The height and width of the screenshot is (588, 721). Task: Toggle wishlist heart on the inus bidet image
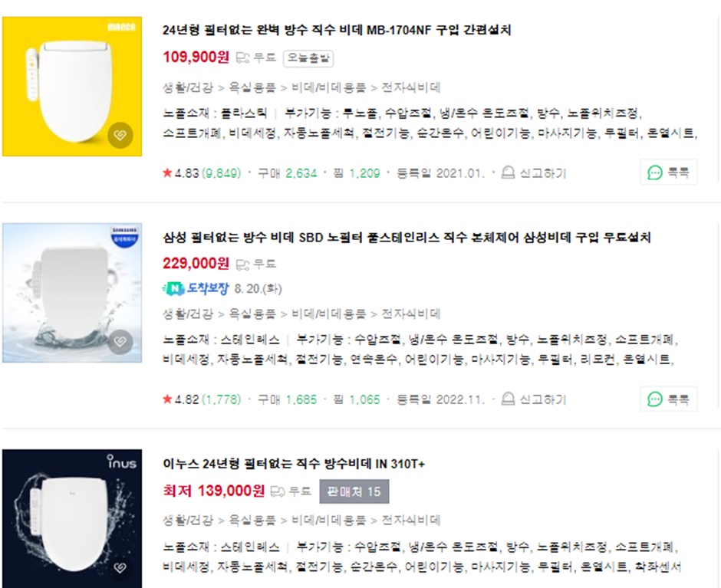pyautogui.click(x=120, y=567)
